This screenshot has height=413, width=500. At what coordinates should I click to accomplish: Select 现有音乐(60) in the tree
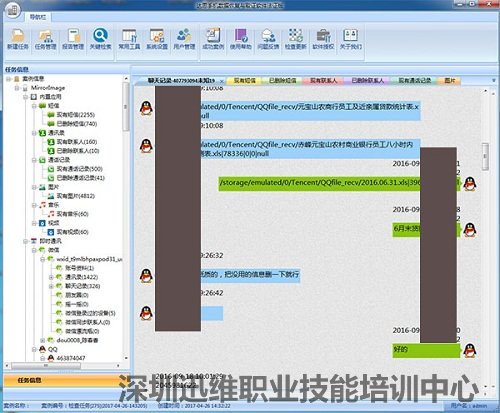pos(73,214)
